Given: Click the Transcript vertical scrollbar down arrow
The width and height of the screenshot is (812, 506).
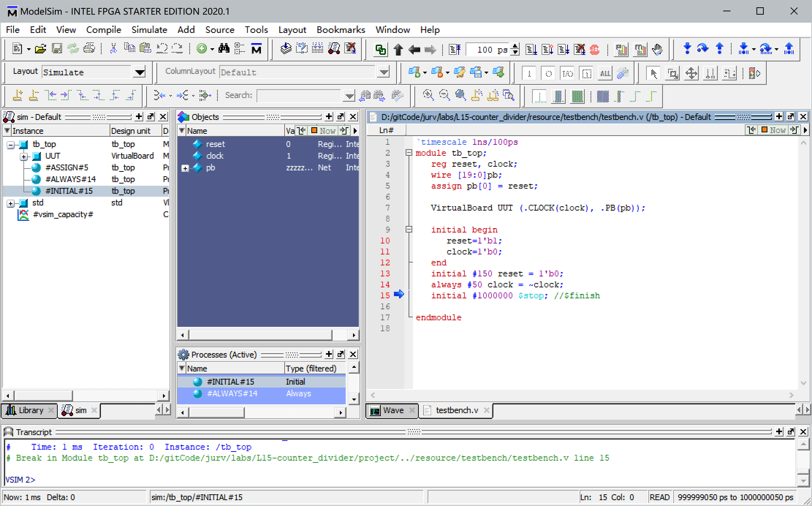Looking at the screenshot, I should pyautogui.click(x=802, y=480).
